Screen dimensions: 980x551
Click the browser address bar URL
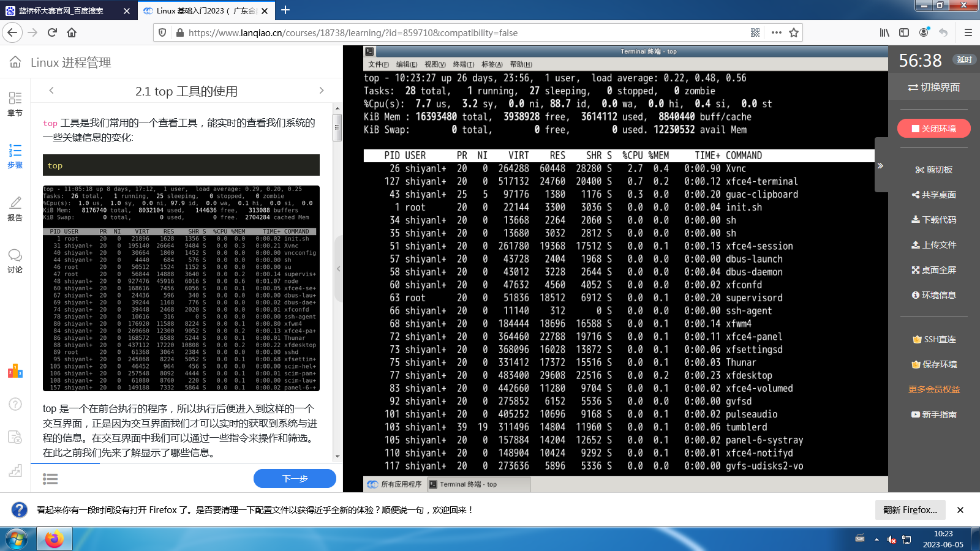click(x=353, y=33)
